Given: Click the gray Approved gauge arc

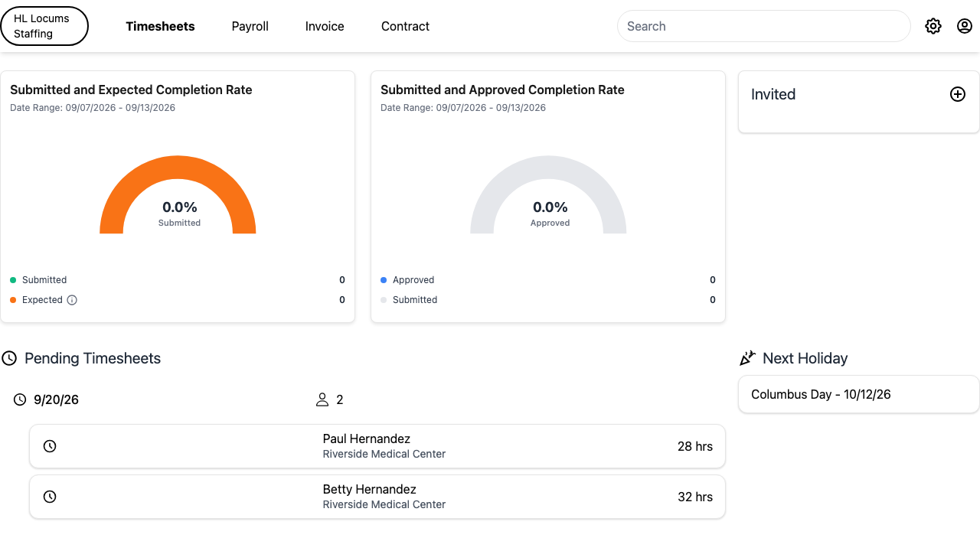Looking at the screenshot, I should point(548,166).
